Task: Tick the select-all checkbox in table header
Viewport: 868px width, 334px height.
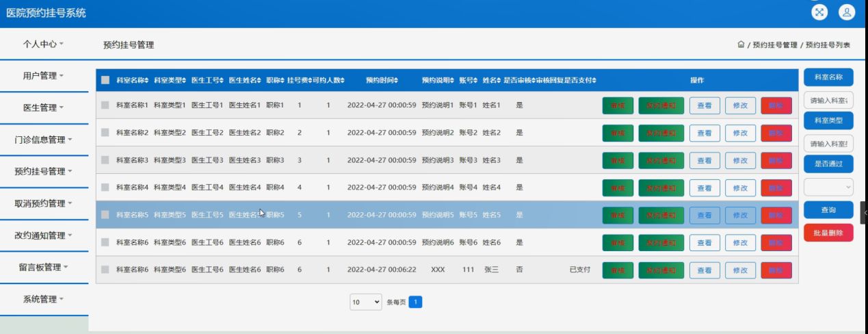Action: 105,80
